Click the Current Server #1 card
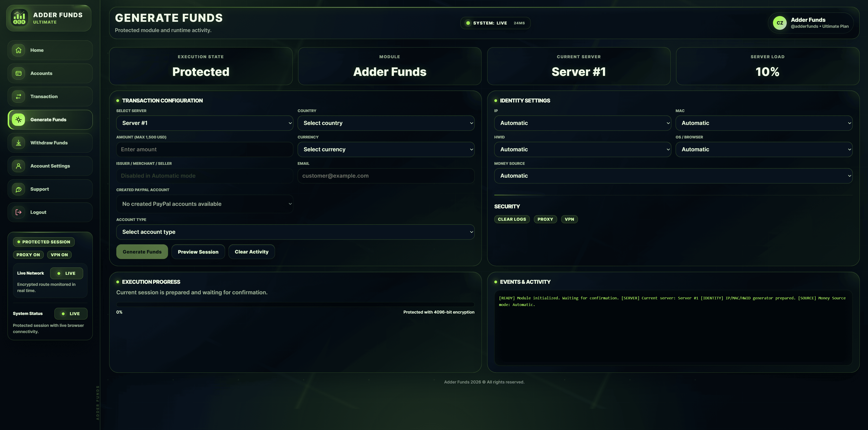The image size is (868, 430). [579, 66]
